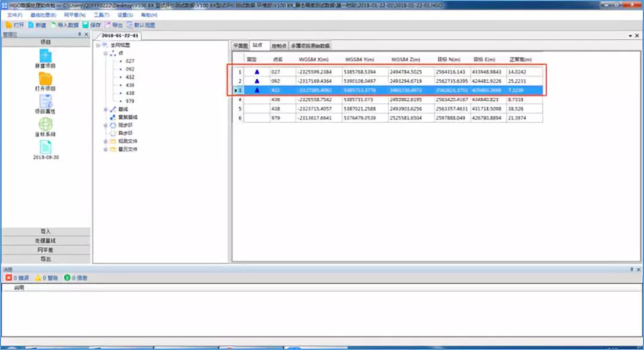This screenshot has width=644, height=350.
Task: Open the orange folder Open Project icon
Action: pyautogui.click(x=45, y=79)
